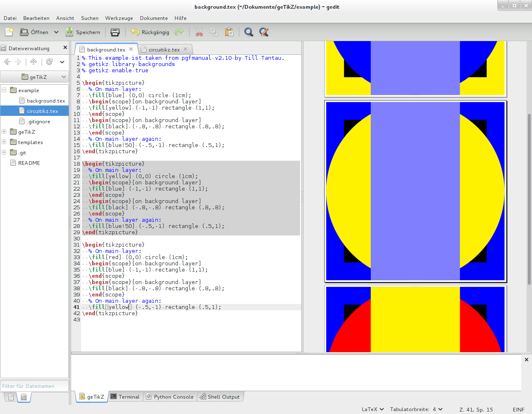Open find and replace icon
This screenshot has width=532, height=414.
click(x=264, y=32)
